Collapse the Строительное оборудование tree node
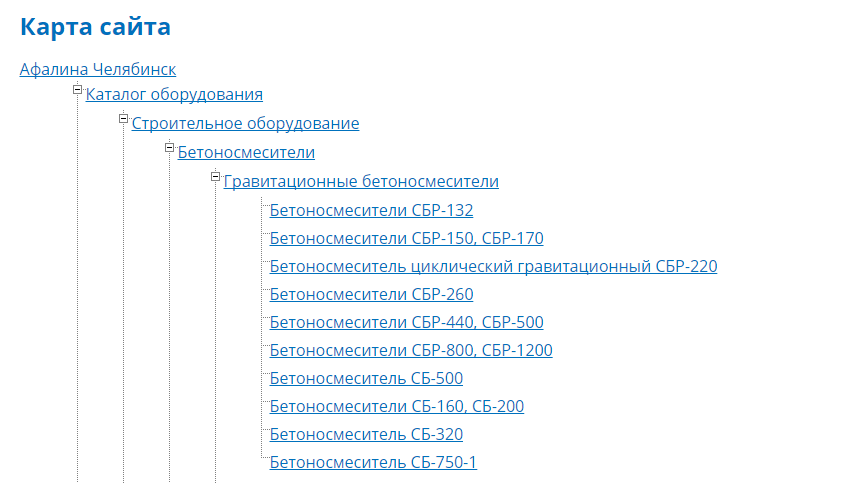 tap(123, 120)
